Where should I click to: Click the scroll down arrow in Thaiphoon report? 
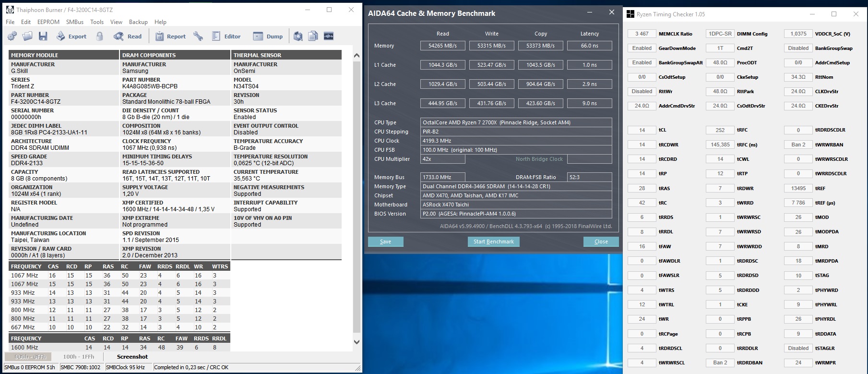tap(357, 342)
